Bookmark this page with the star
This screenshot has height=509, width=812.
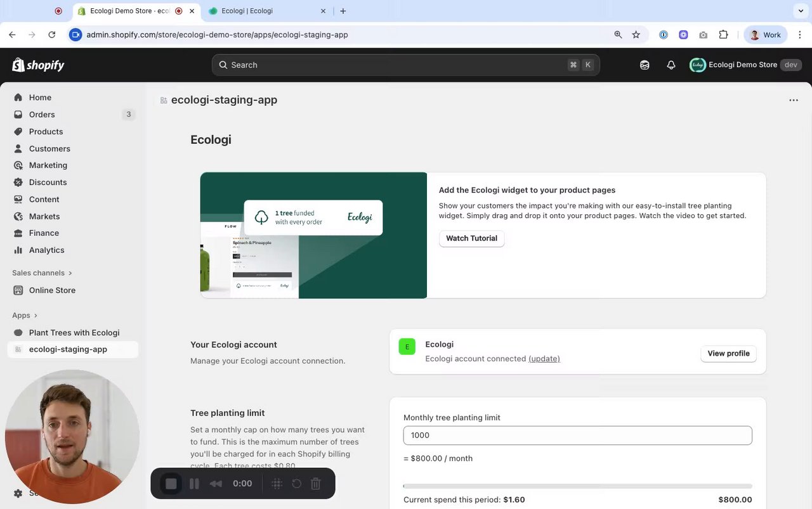(636, 35)
